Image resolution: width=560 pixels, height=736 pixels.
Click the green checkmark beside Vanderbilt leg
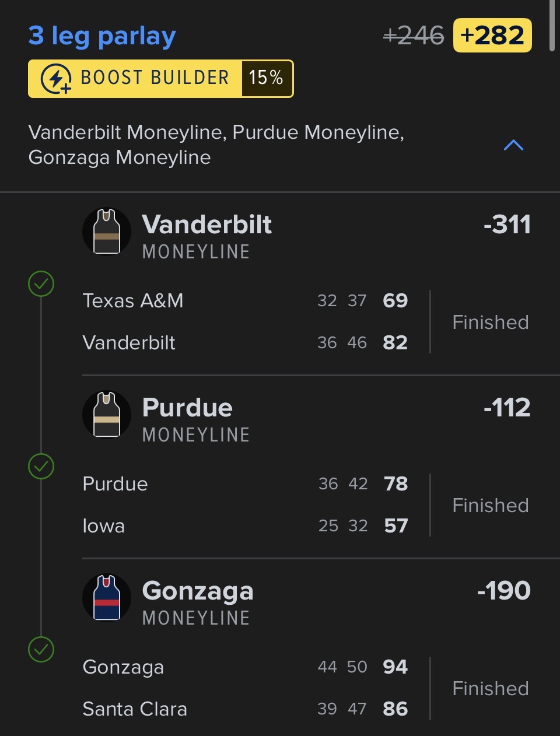click(41, 284)
